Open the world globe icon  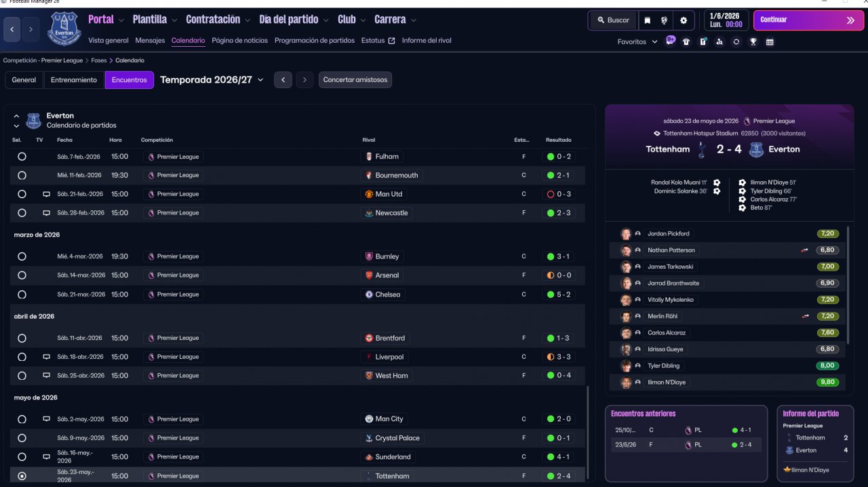665,20
